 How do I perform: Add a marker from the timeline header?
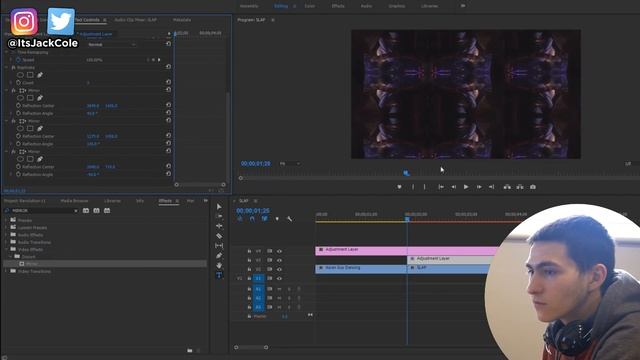tap(277, 219)
